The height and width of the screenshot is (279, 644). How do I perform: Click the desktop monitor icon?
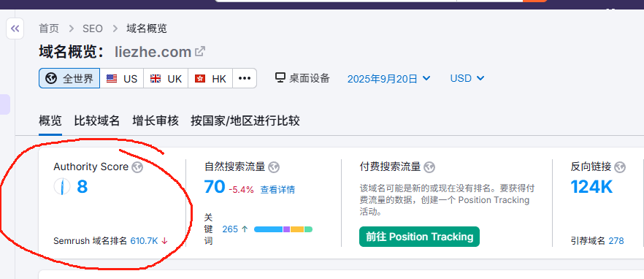coord(280,77)
